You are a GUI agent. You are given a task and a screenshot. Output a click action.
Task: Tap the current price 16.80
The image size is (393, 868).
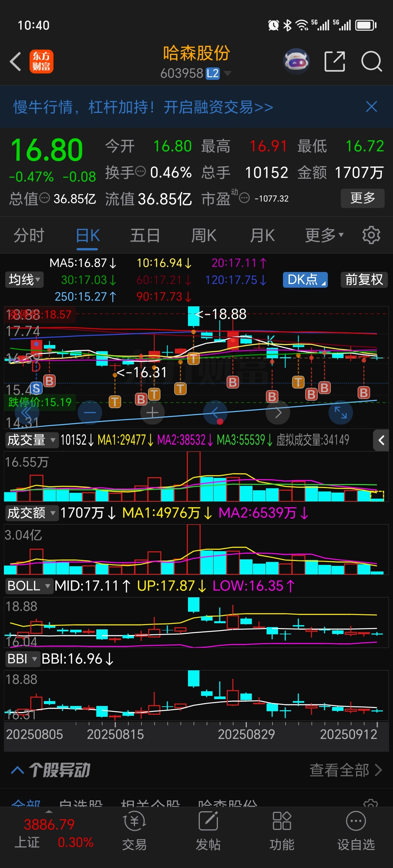coord(47,150)
